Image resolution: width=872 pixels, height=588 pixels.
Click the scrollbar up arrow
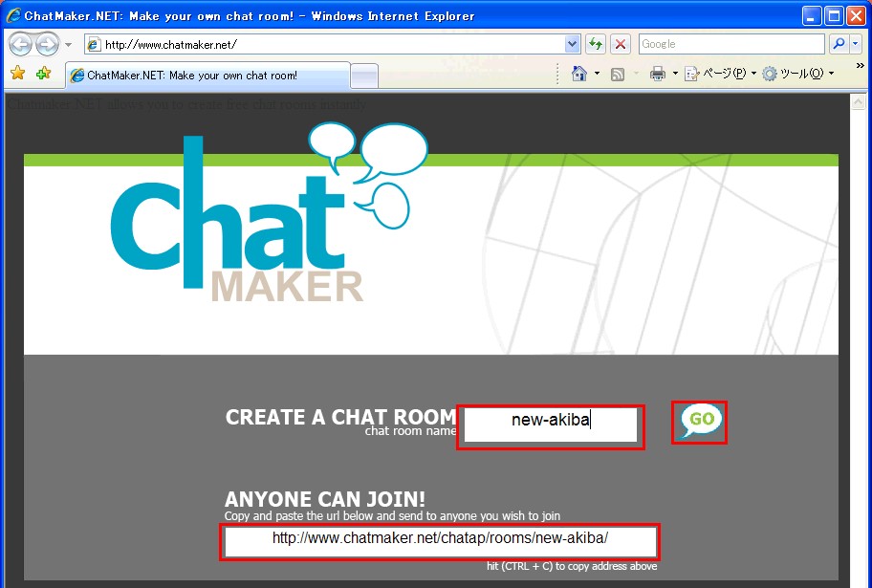[x=858, y=102]
